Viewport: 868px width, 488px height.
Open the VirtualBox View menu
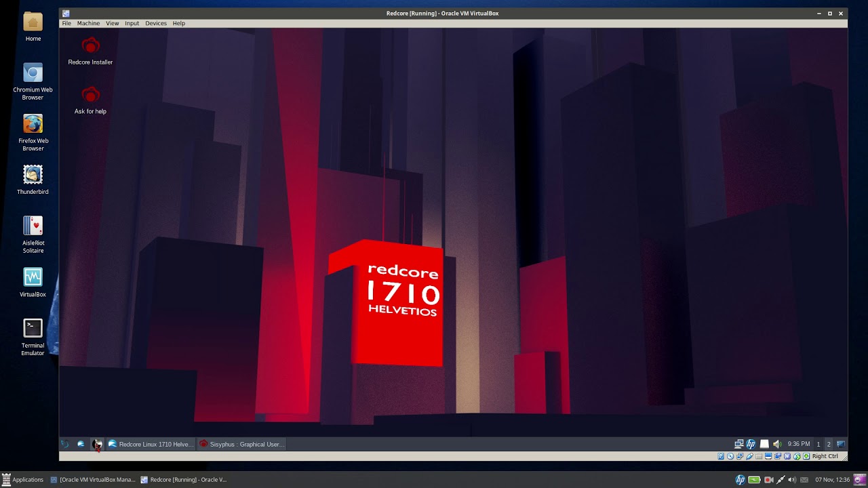tap(112, 23)
